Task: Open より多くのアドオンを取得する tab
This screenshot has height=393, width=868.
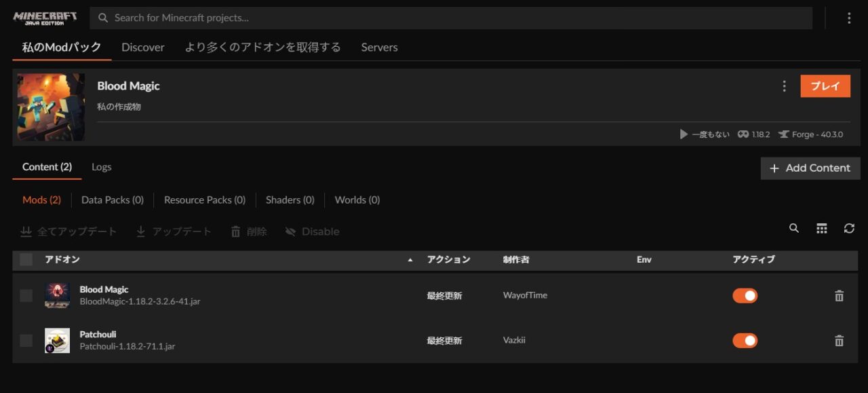Action: (x=262, y=48)
